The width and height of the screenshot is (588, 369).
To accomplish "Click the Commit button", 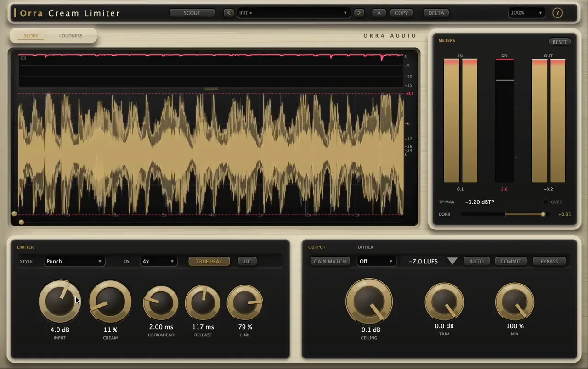I will pyautogui.click(x=510, y=261).
